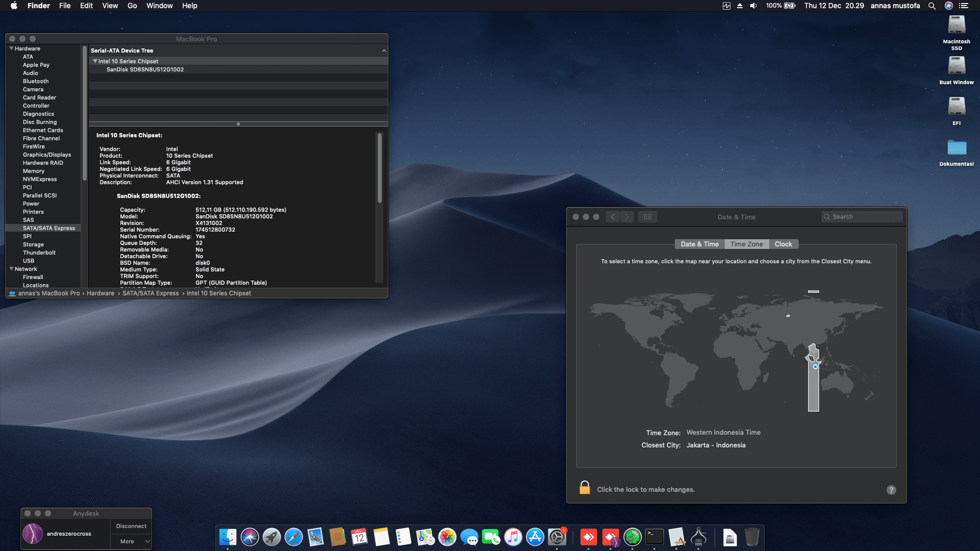The width and height of the screenshot is (980, 551).
Task: Click the lock icon to make changes
Action: pos(584,488)
